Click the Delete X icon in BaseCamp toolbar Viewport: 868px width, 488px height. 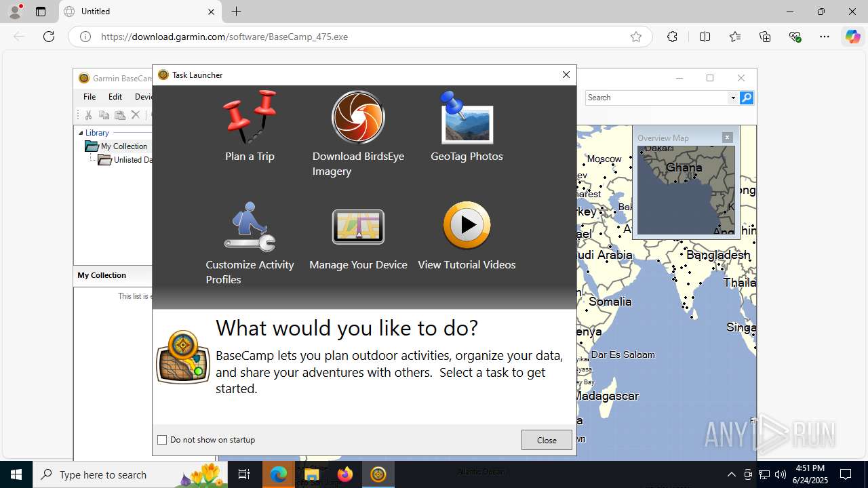[135, 115]
